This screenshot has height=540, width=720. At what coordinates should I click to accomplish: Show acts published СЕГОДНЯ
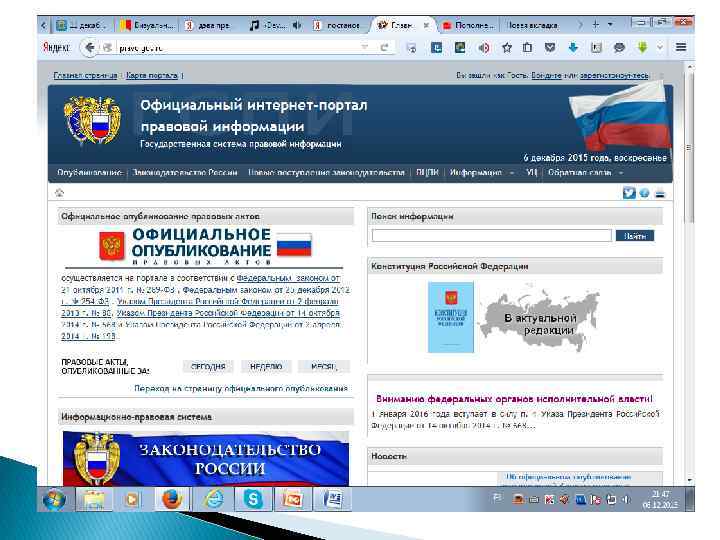click(208, 366)
